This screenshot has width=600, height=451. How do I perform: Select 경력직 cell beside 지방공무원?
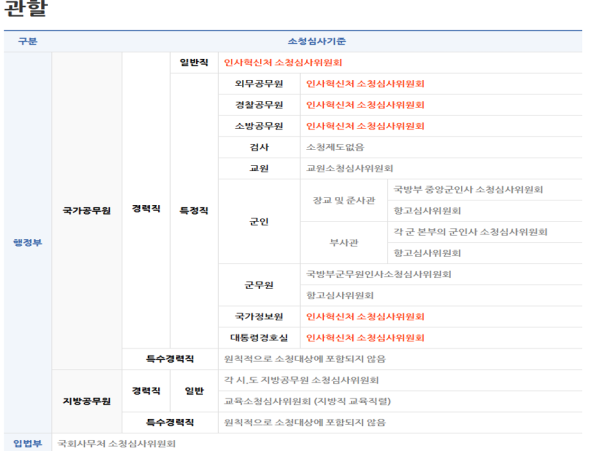click(x=146, y=391)
